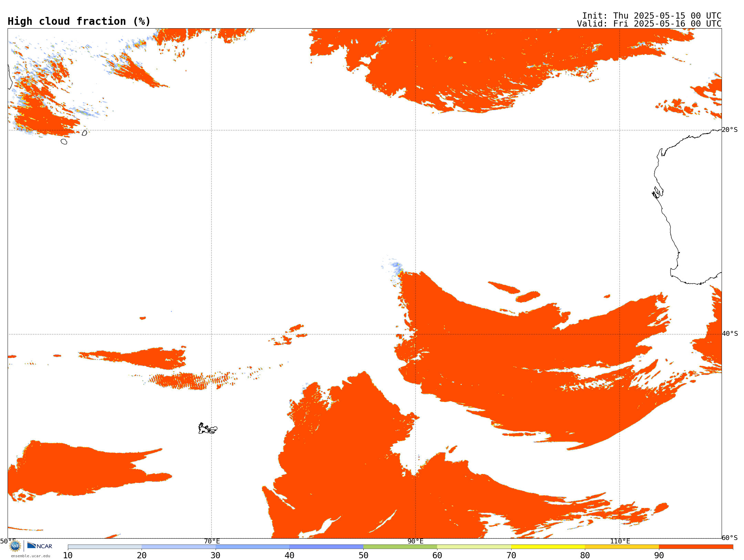Click the colorbar tick label 20
The image size is (744, 560).
coord(142,556)
